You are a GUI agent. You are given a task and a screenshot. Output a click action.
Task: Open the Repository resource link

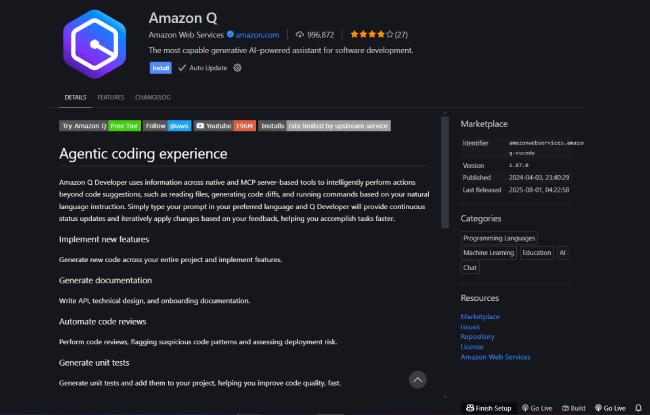[478, 337]
